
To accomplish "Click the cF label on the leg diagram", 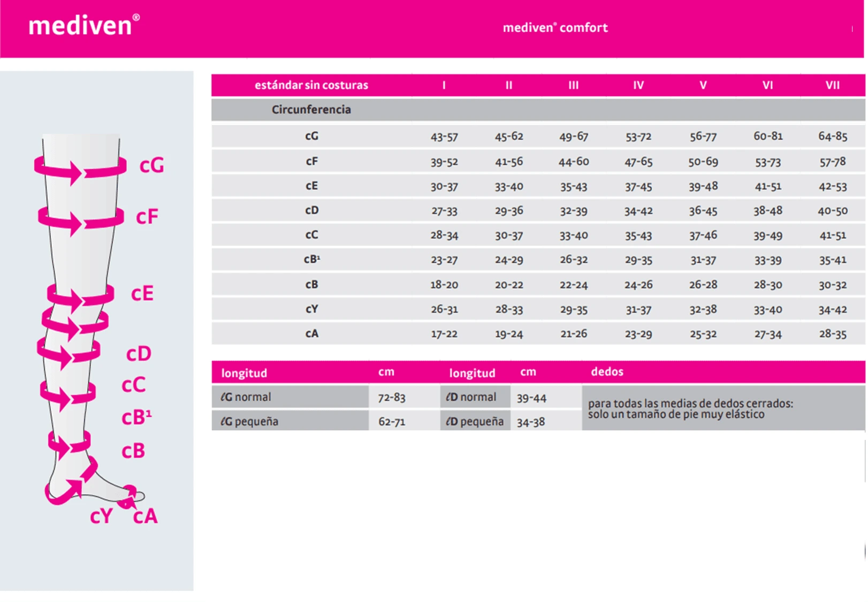I will click(x=147, y=217).
